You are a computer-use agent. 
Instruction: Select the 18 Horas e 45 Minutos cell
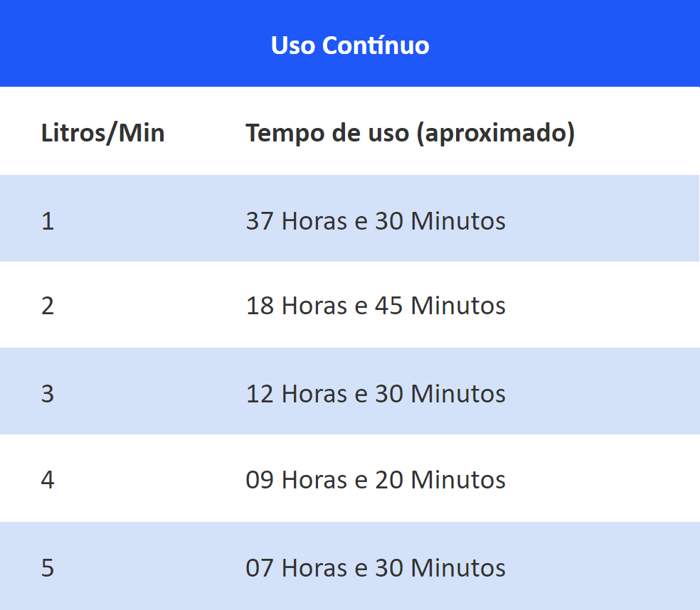[x=376, y=306]
